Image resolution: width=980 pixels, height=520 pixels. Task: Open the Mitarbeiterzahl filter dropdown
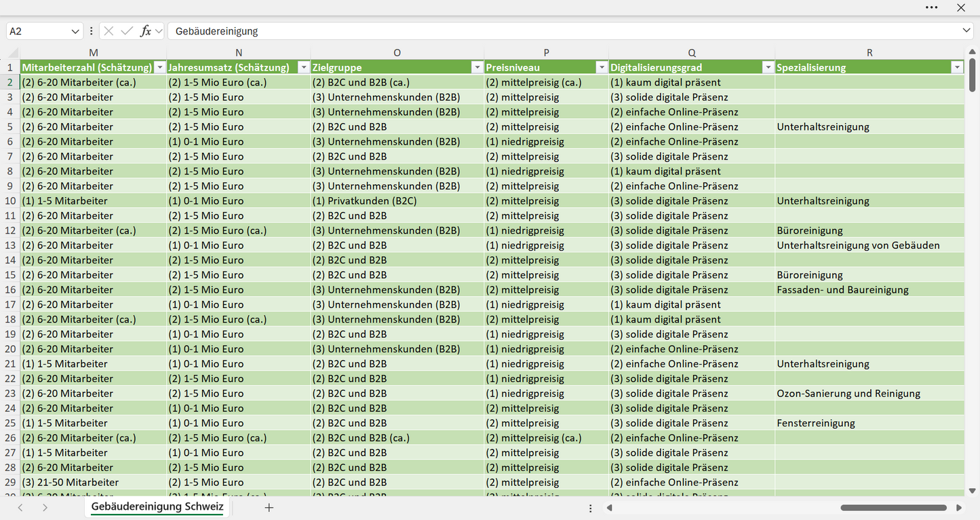160,67
